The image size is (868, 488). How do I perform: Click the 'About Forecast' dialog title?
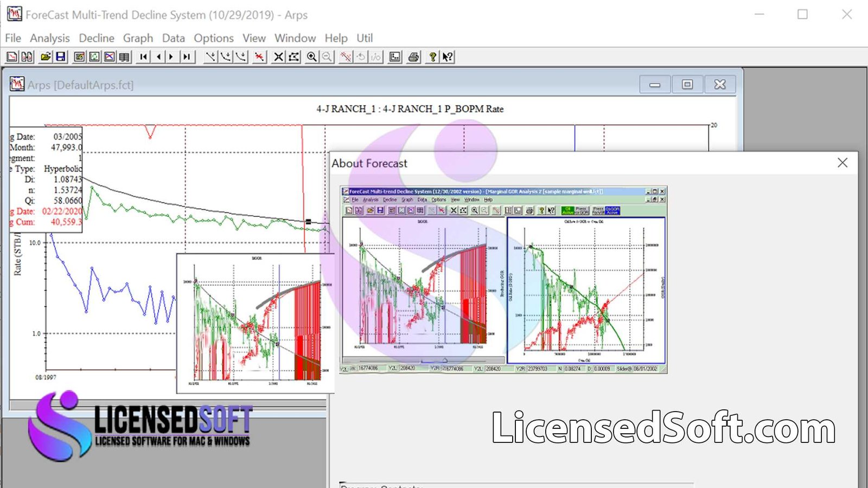coord(369,163)
